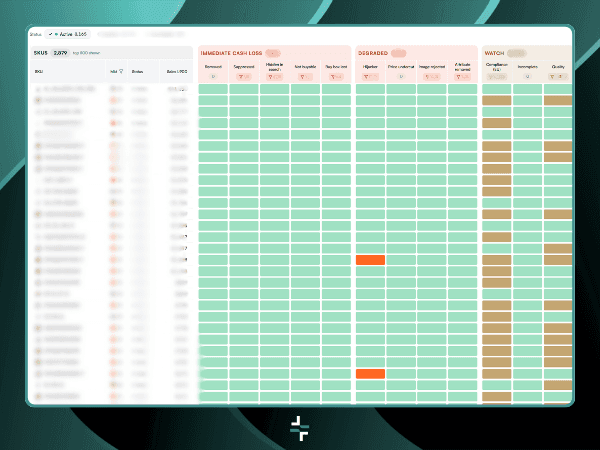This screenshot has width=600, height=450.
Task: Click the Removed column header label
Action: click(x=213, y=67)
